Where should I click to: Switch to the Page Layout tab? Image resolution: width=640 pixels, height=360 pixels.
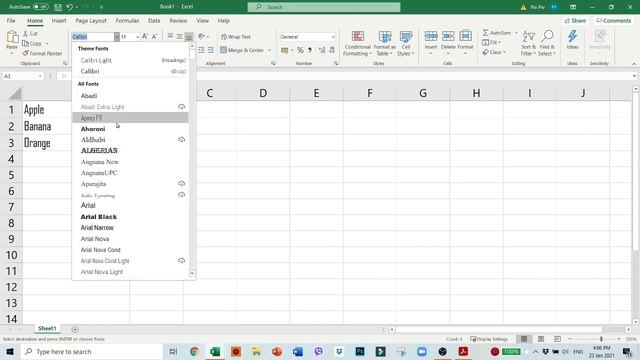coord(91,20)
